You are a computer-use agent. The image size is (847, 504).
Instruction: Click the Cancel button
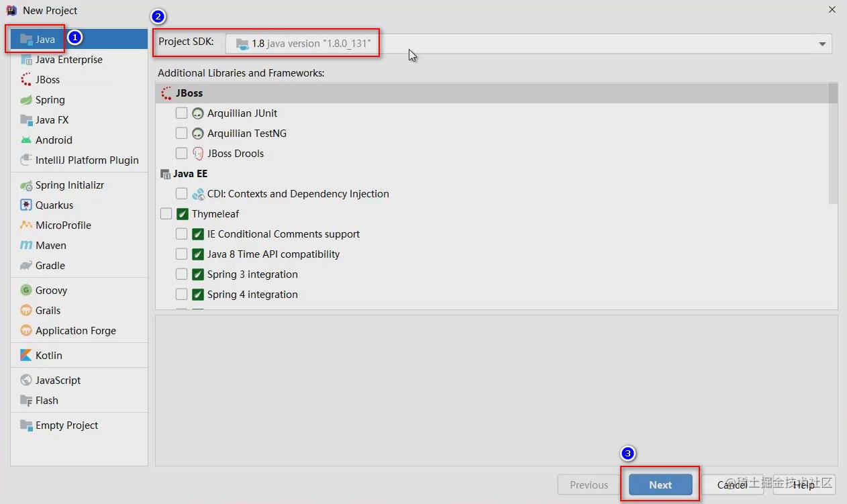point(732,485)
